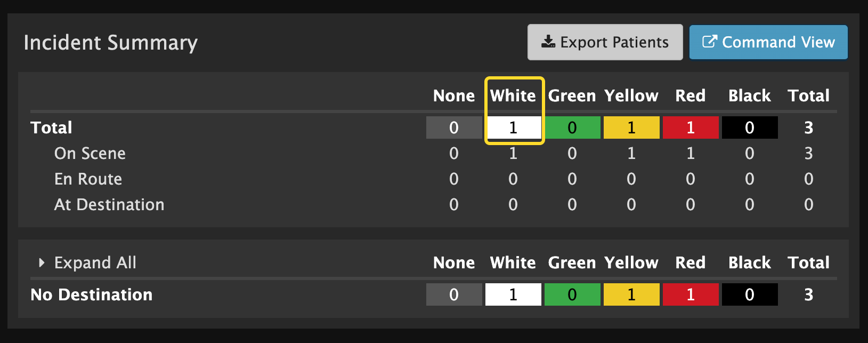Click the Export Patients button
Image resolution: width=868 pixels, height=343 pixels.
[605, 42]
